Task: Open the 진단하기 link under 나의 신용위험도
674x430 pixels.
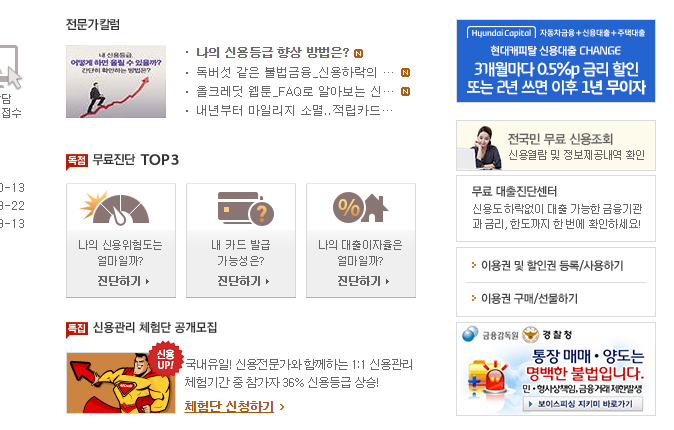Action: click(x=123, y=281)
